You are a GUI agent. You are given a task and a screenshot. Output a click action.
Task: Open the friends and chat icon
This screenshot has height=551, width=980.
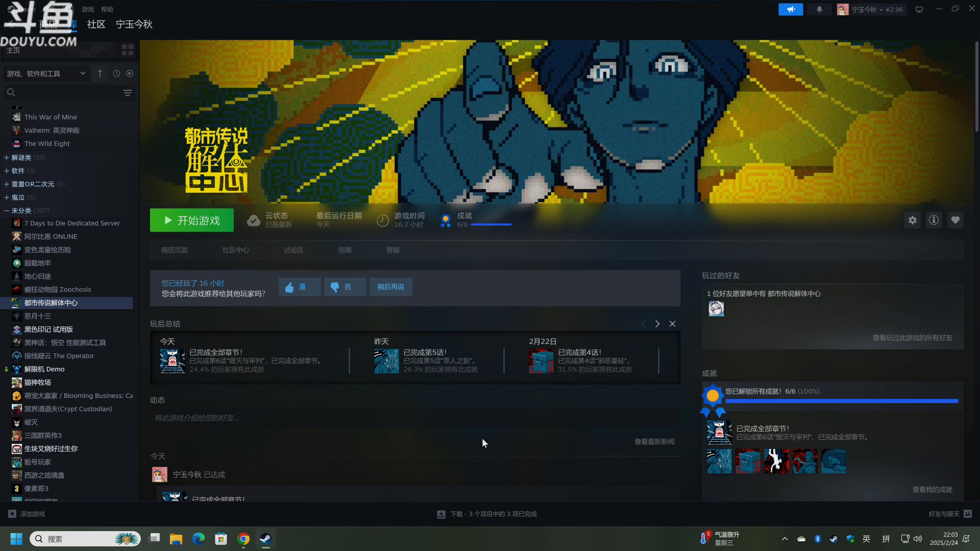[968, 514]
